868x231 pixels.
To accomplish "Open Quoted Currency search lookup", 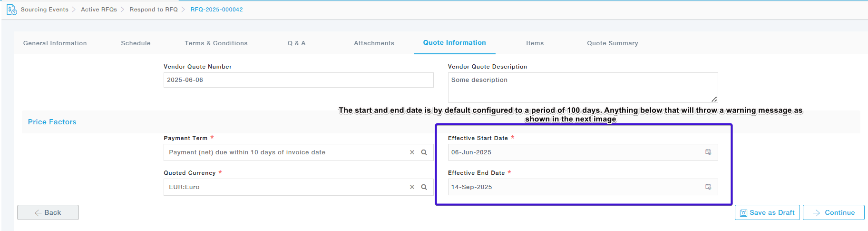I will [x=424, y=187].
